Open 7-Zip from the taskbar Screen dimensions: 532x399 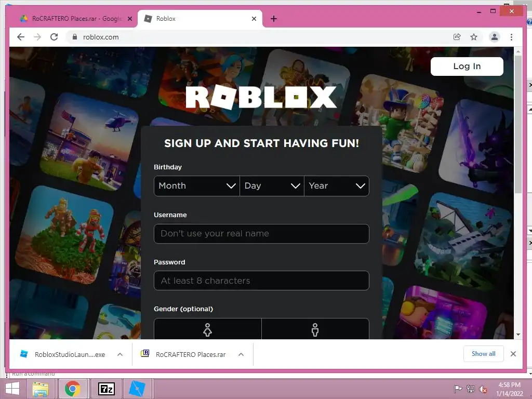(x=107, y=389)
